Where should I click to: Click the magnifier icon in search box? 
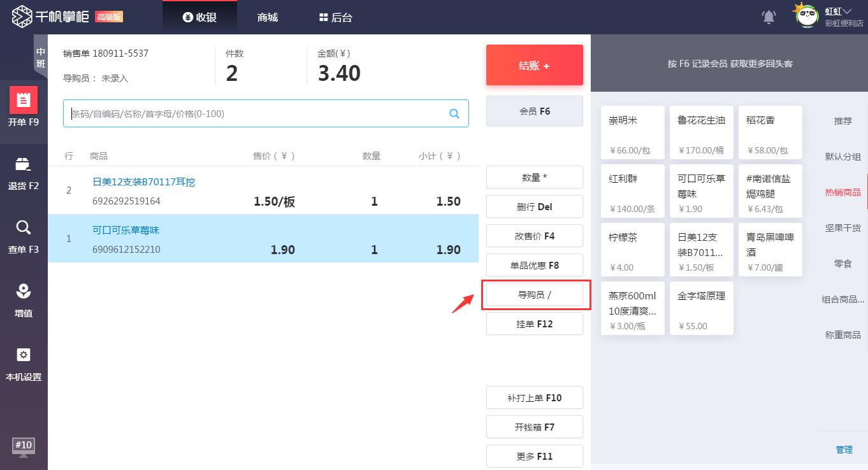(x=454, y=114)
